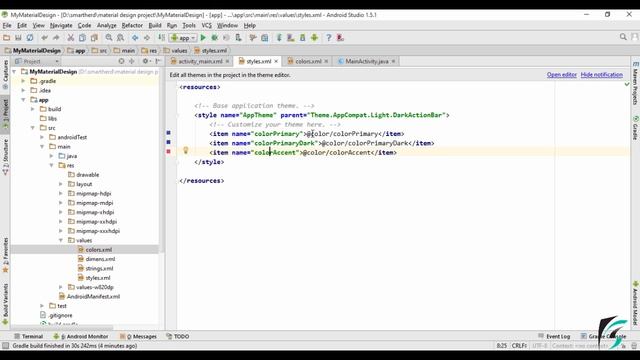640x360 pixels.
Task: Click the Paste toolbar icon
Action: [94, 38]
